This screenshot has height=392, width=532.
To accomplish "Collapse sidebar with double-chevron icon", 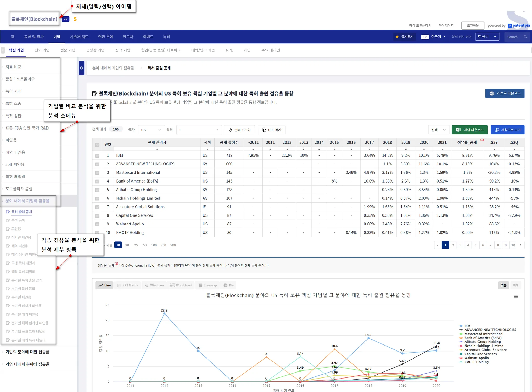I will click(x=82, y=68).
